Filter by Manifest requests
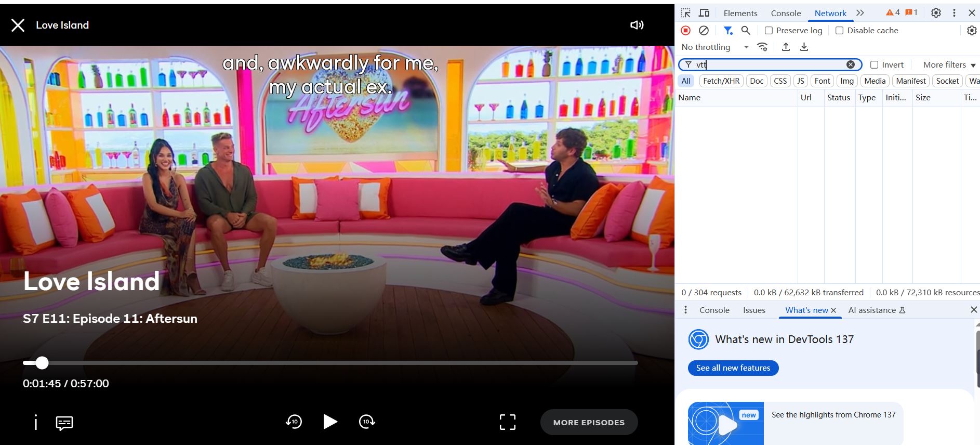The height and width of the screenshot is (445, 980). tap(911, 81)
